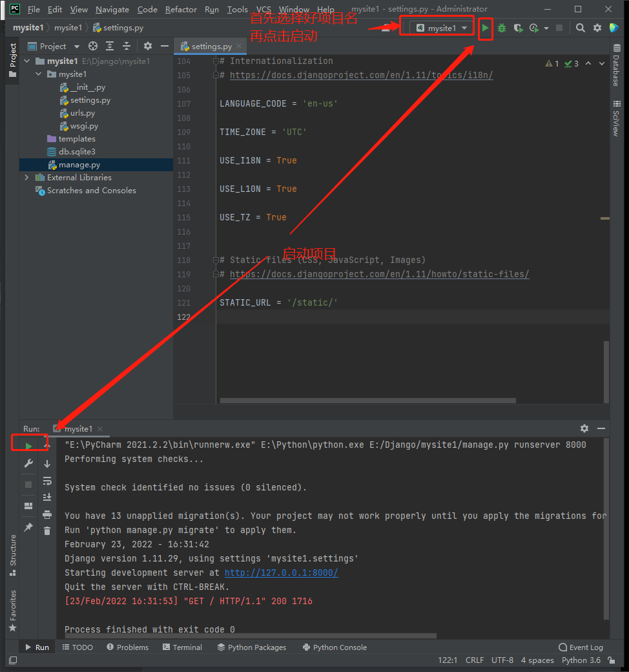Open IDE settings gear in the top toolbar
This screenshot has height=672, width=629.
pyautogui.click(x=597, y=28)
